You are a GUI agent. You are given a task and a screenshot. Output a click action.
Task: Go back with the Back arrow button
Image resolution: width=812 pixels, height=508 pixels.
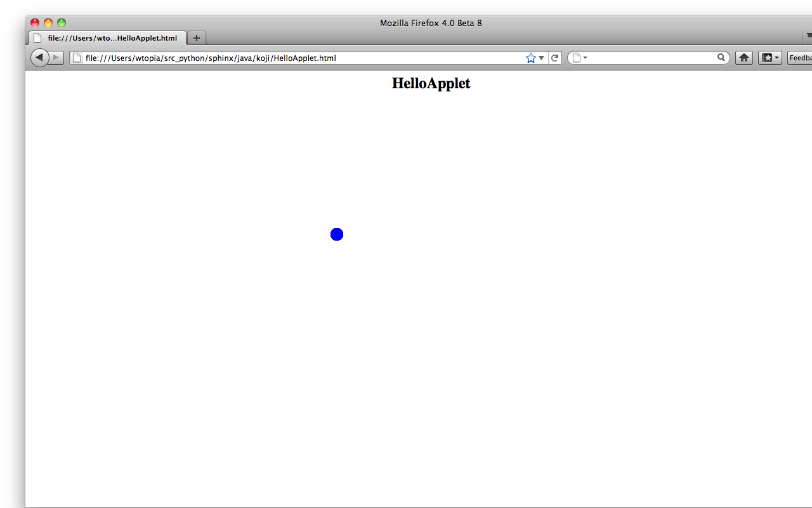39,58
